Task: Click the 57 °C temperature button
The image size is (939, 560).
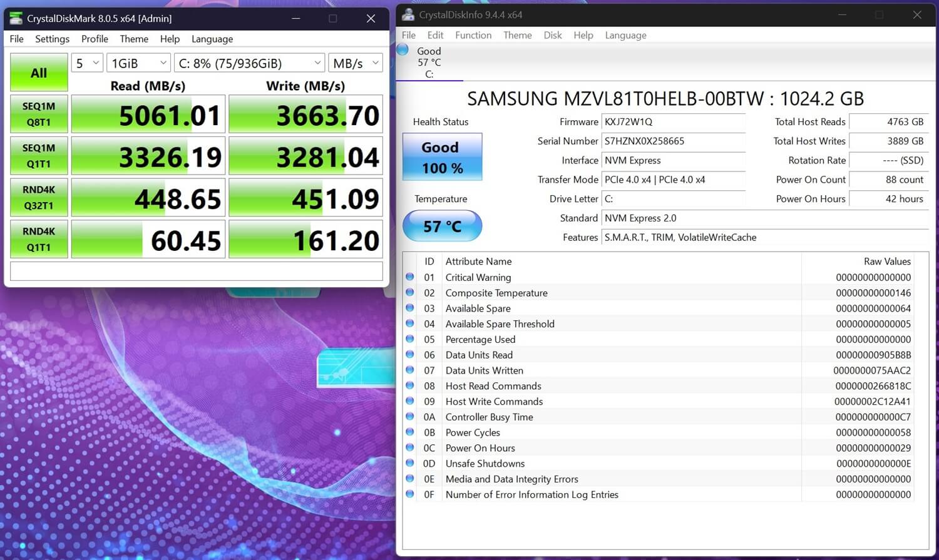Action: point(442,226)
